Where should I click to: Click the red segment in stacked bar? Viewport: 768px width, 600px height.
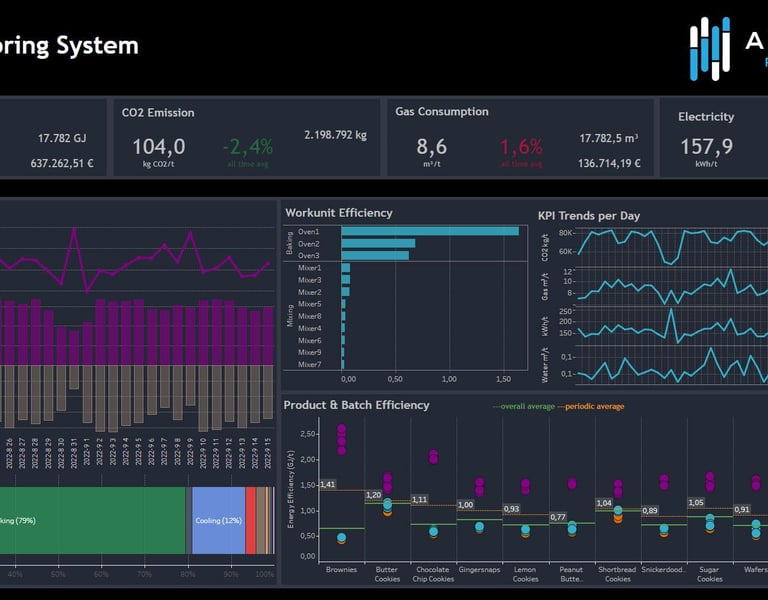pyautogui.click(x=250, y=520)
